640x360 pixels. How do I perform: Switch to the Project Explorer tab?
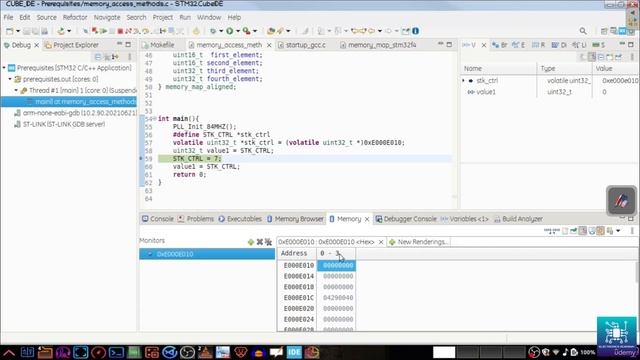[x=72, y=45]
